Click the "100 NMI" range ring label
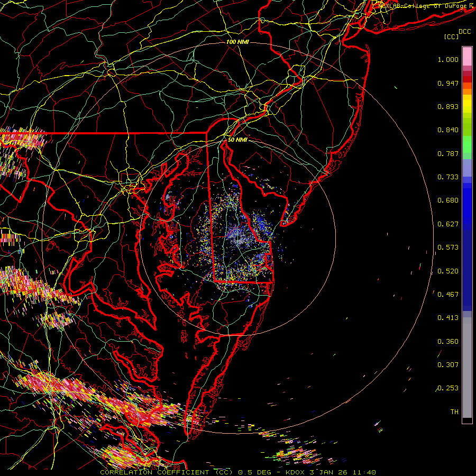 (237, 42)
